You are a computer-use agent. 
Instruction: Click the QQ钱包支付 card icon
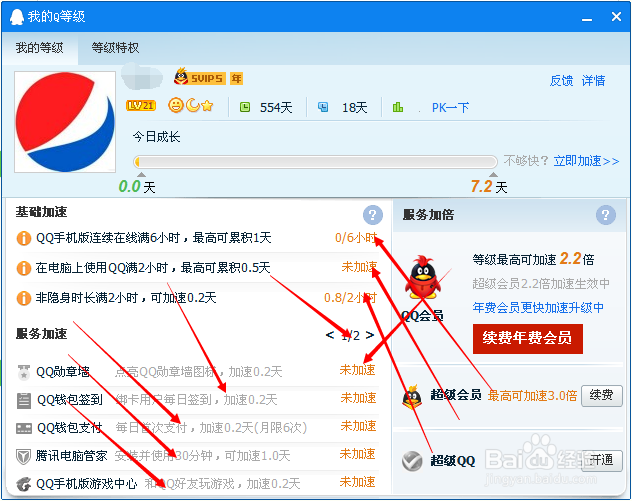(24, 428)
